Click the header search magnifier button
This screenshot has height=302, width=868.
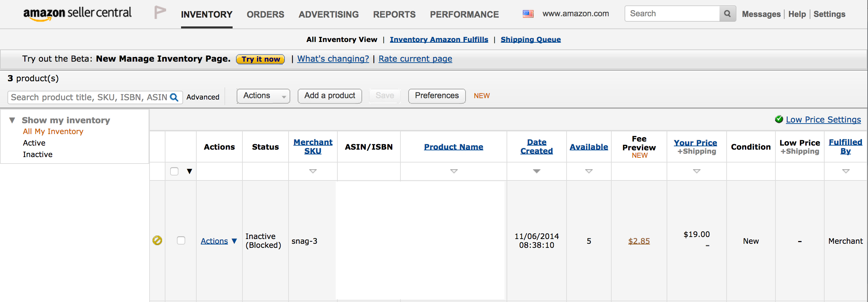727,14
